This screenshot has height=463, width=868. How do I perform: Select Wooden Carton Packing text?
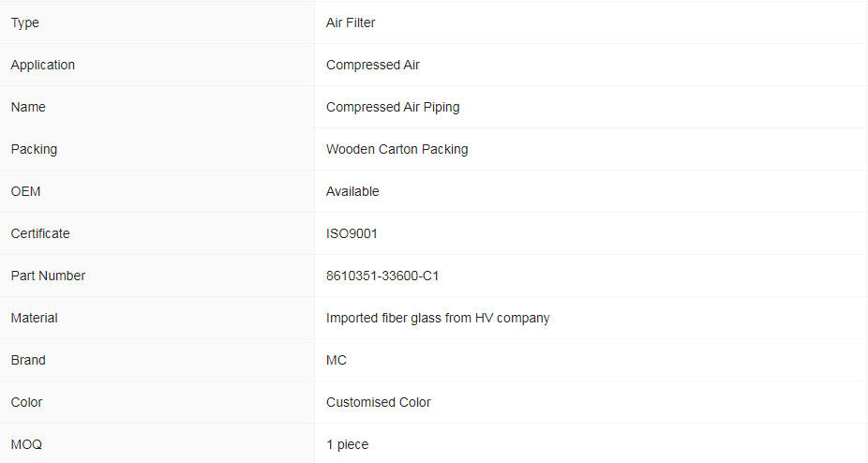(397, 149)
